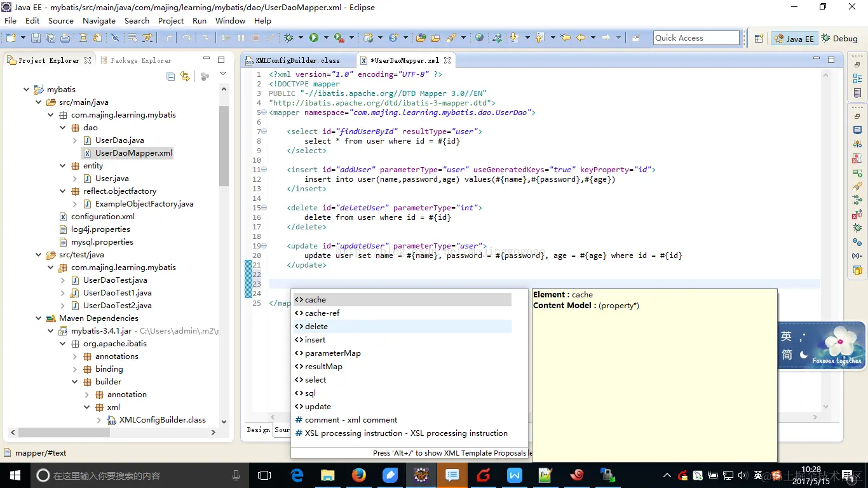Open the web browser globe icon
Image resolution: width=868 pixels, height=488 pixels.
[x=479, y=38]
